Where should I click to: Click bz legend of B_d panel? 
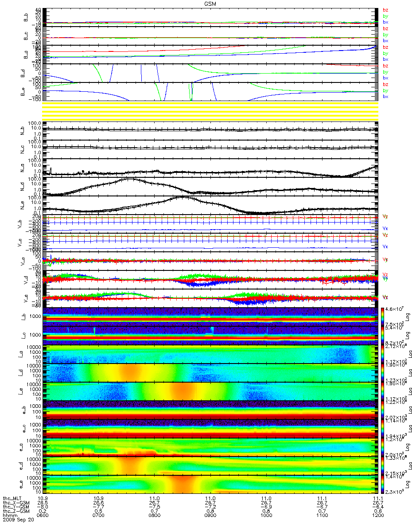tap(385, 66)
